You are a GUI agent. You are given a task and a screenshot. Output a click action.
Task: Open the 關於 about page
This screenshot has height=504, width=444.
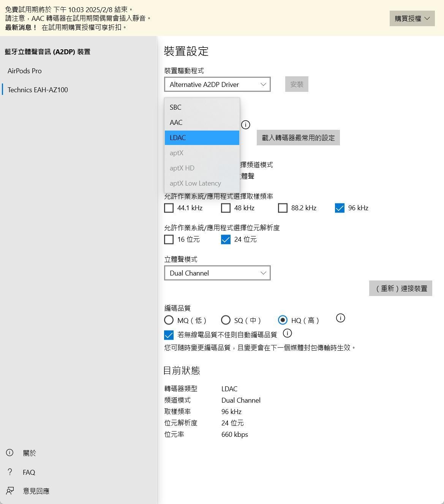[30, 453]
